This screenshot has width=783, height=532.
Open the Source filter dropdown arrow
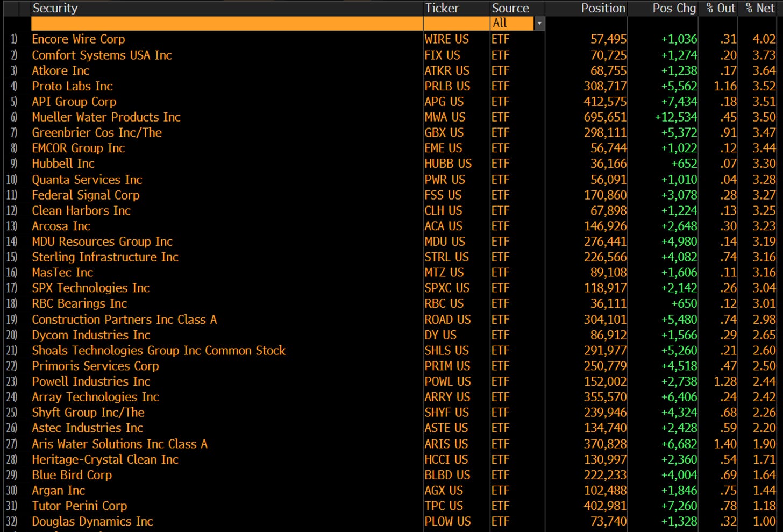click(x=539, y=23)
